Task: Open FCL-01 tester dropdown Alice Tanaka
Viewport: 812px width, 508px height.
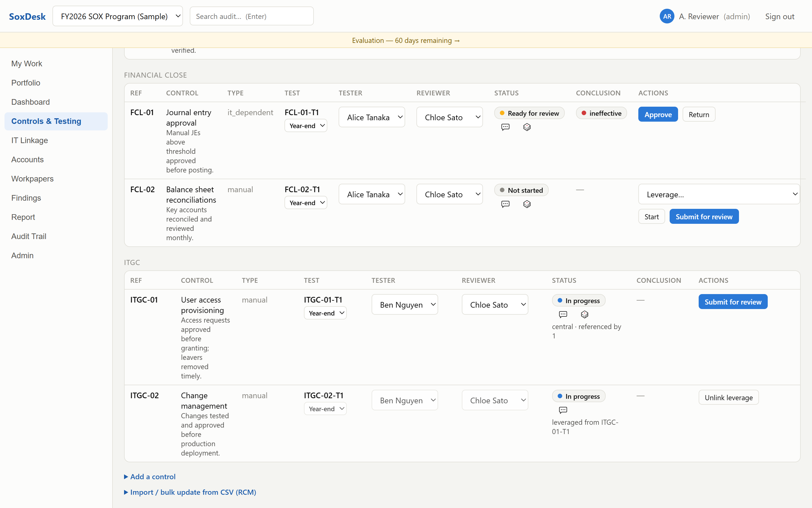Action: (372, 117)
